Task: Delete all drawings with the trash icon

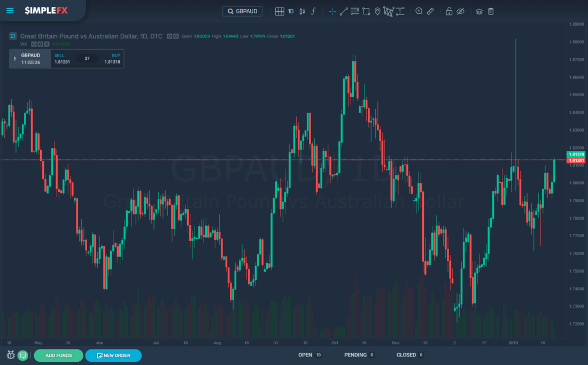Action: click(x=491, y=11)
